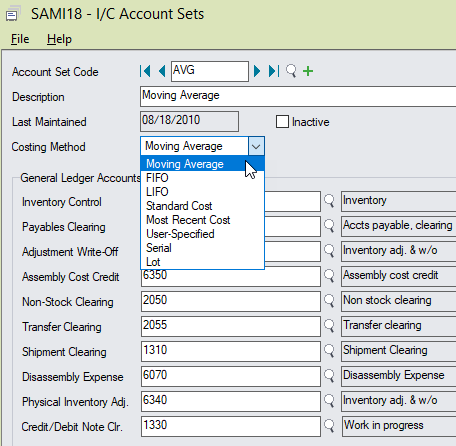Go to first account set record
456x446 pixels.
tap(145, 71)
